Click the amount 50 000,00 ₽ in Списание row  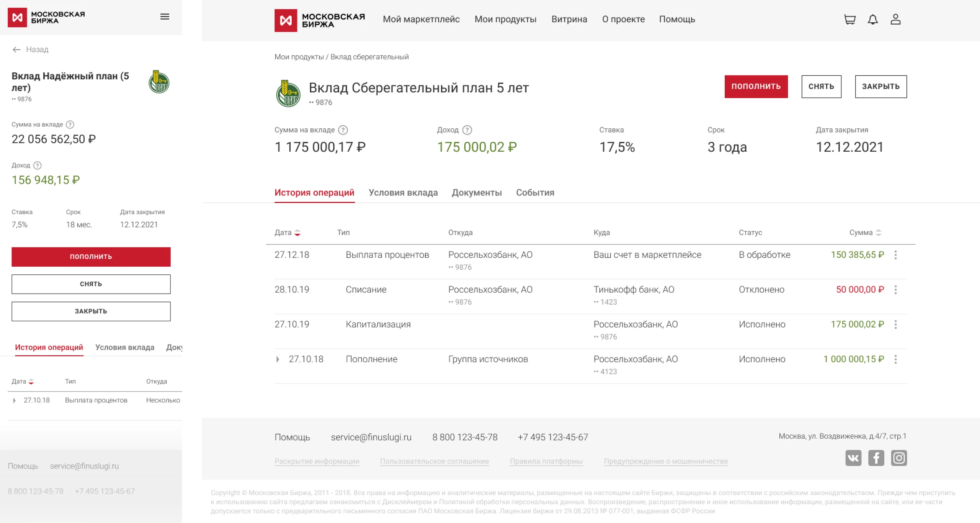click(860, 290)
